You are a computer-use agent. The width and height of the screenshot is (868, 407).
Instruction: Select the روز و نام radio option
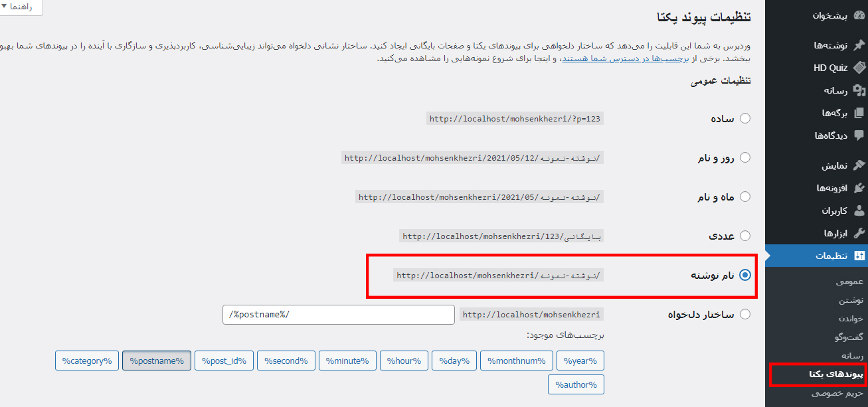pyautogui.click(x=745, y=157)
